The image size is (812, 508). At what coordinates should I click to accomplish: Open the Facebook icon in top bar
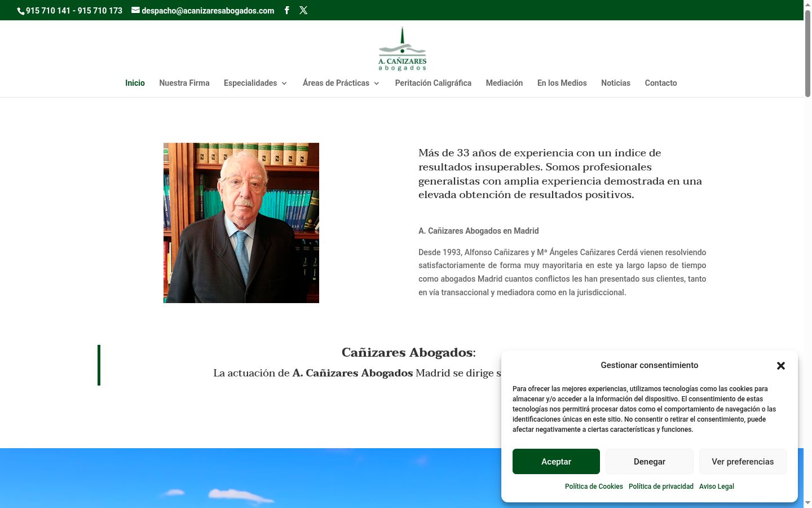tap(286, 10)
